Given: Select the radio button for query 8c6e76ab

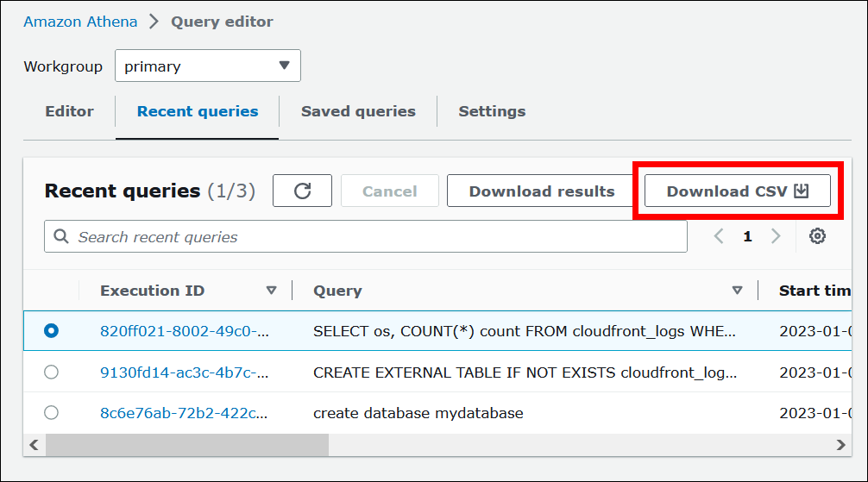Looking at the screenshot, I should point(51,413).
